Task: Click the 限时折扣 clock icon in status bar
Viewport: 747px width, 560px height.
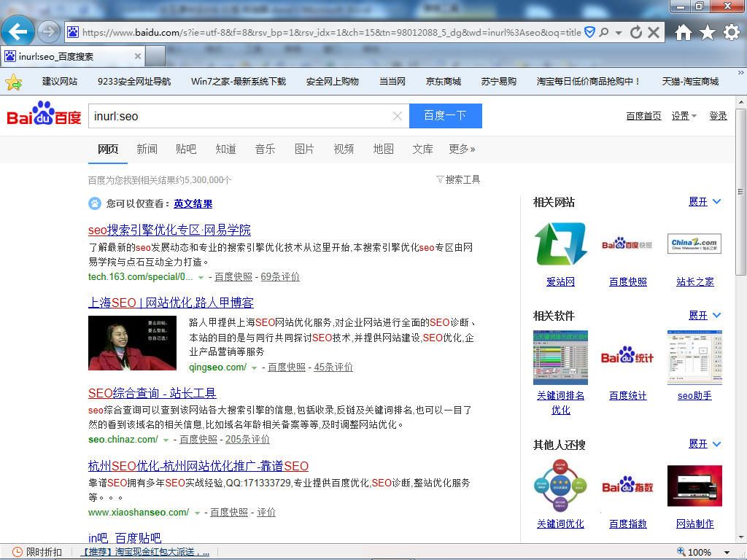Action: pos(18,552)
